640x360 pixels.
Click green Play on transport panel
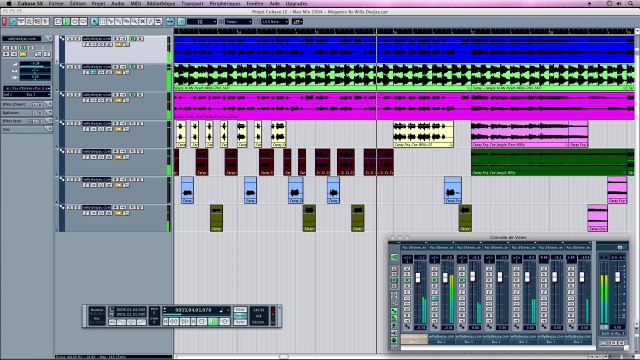pyautogui.click(x=213, y=322)
